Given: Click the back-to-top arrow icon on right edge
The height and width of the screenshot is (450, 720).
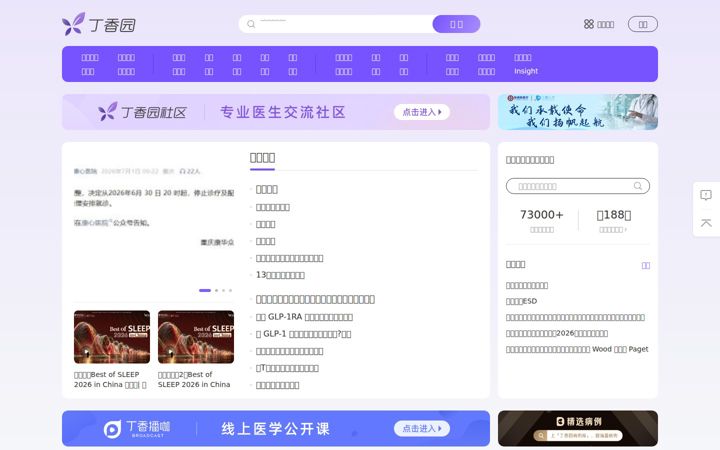Looking at the screenshot, I should (x=706, y=223).
